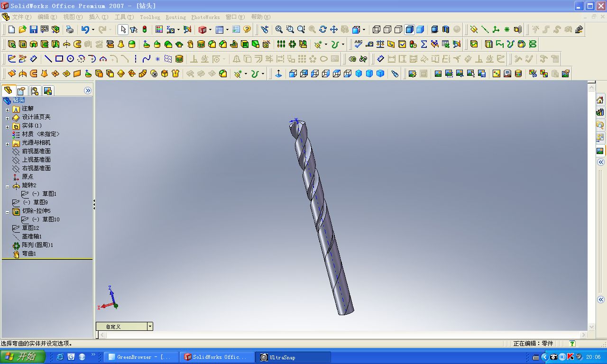Select the sketch Rectangle tool
Image resolution: width=607 pixels, height=364 pixels.
click(x=59, y=59)
